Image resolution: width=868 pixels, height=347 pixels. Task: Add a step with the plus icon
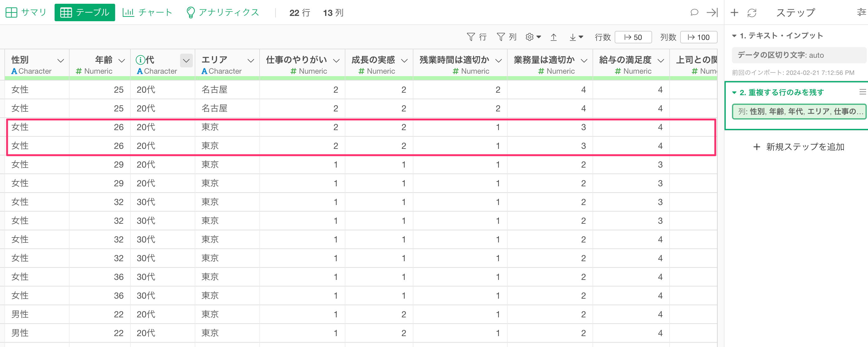pos(734,12)
